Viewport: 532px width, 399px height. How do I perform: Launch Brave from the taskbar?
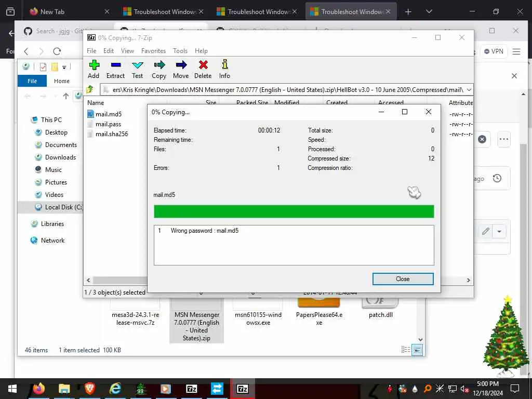pos(89,389)
